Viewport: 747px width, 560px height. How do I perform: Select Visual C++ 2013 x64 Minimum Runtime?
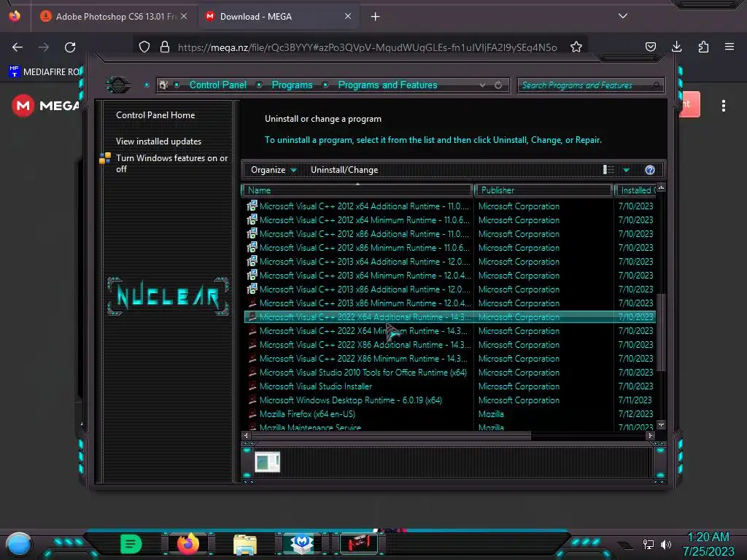pos(449,275)
